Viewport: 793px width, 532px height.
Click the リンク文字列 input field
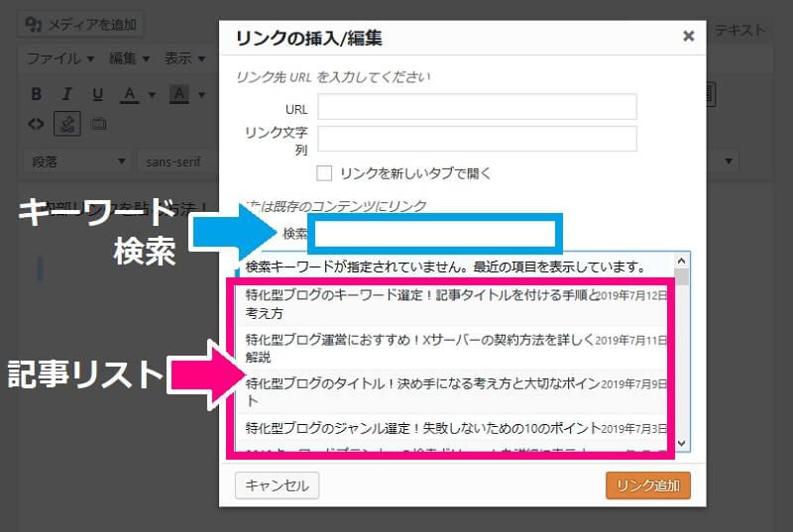point(477,139)
